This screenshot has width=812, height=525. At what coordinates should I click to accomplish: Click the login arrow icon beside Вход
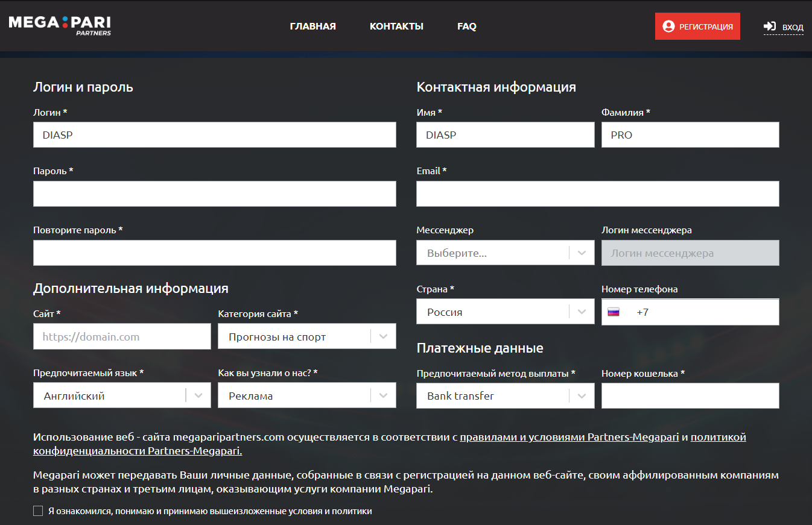[x=770, y=27]
